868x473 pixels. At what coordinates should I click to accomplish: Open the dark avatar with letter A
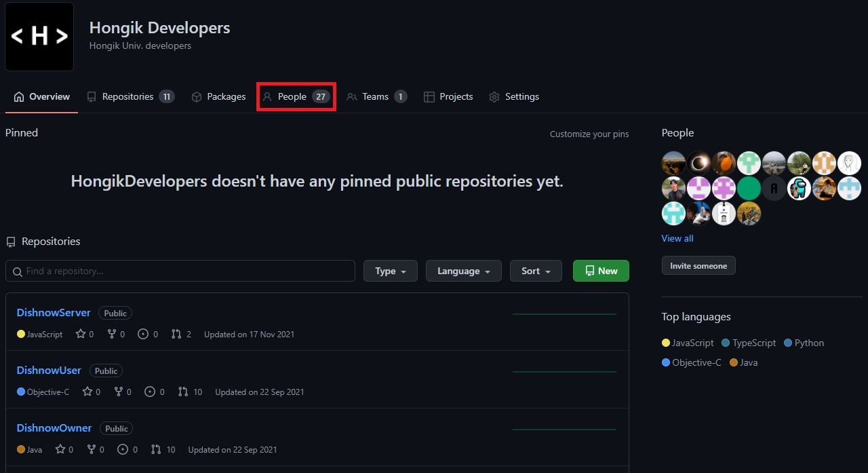(x=774, y=188)
